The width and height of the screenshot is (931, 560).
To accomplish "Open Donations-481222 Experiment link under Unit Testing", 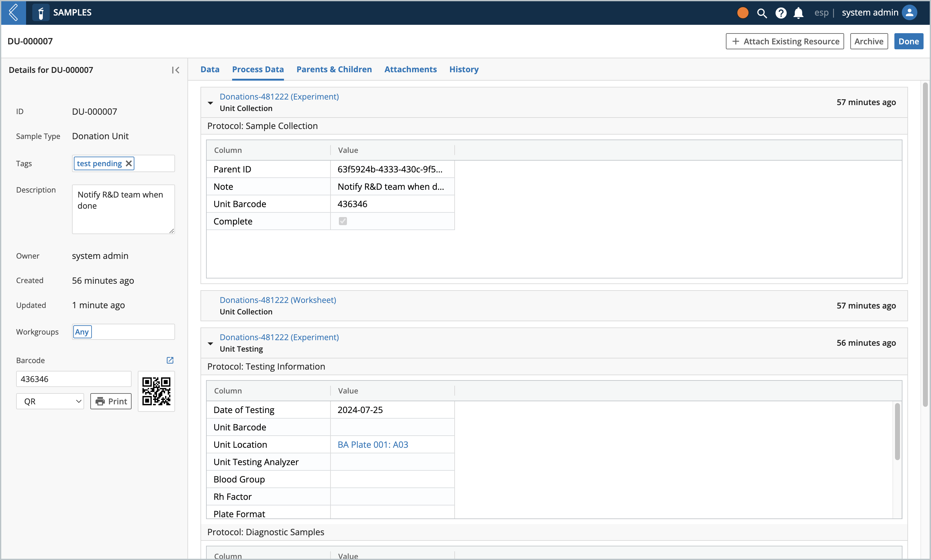I will coord(279,337).
